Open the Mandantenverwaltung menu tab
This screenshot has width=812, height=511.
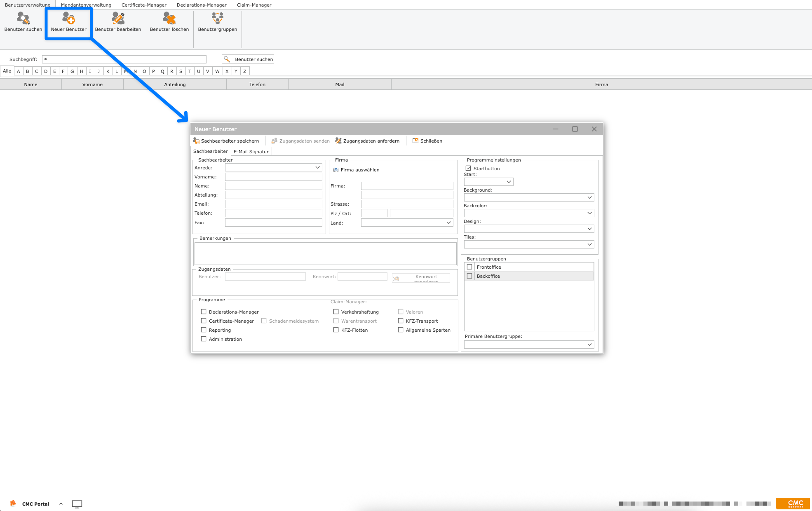pos(86,5)
